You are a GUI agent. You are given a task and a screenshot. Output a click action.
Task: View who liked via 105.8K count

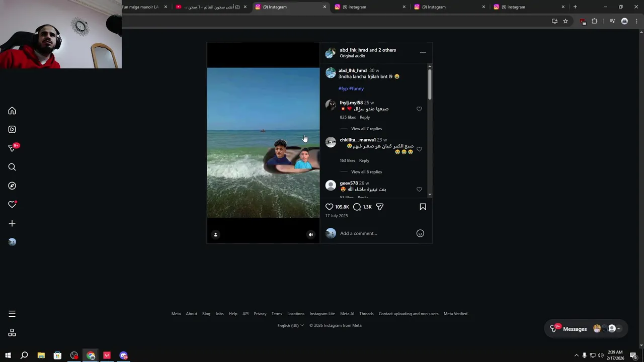342,207
